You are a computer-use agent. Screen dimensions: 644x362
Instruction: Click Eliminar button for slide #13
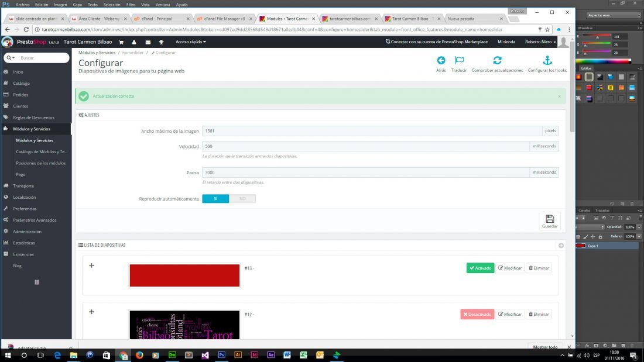coord(539,268)
